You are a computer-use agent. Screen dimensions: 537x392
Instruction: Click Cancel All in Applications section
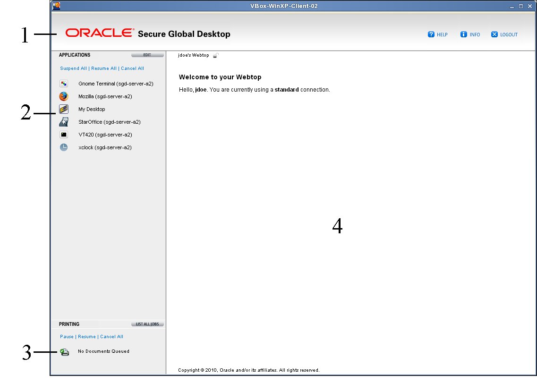pos(132,68)
